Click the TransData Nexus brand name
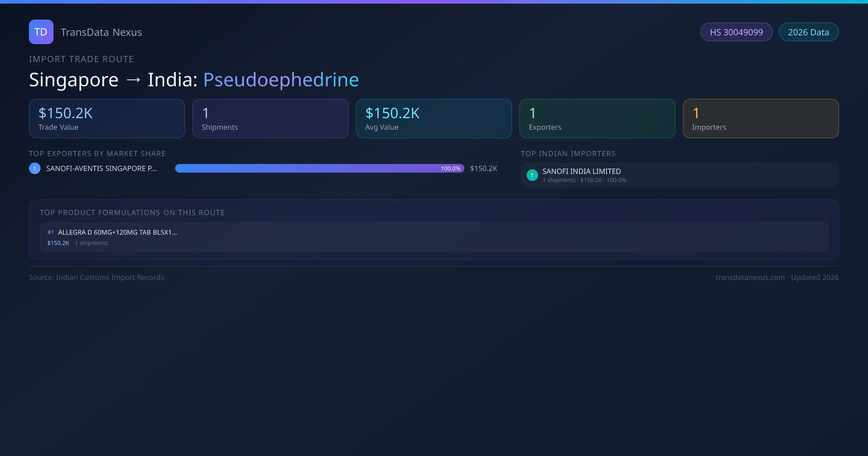 (x=101, y=32)
